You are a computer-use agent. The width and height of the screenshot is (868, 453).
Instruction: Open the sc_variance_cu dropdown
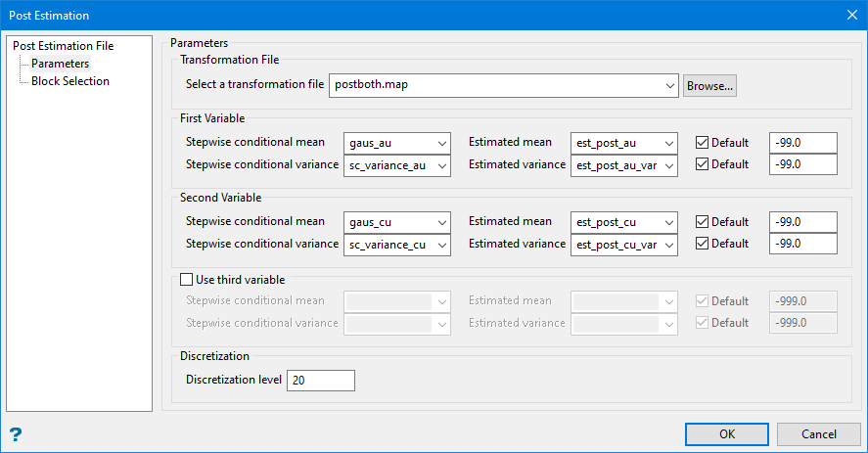pyautogui.click(x=441, y=245)
